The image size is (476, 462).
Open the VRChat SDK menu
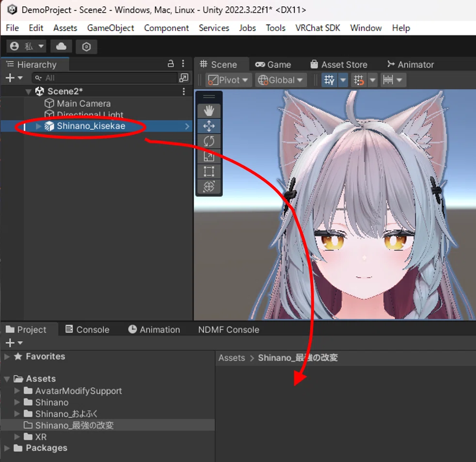[318, 28]
